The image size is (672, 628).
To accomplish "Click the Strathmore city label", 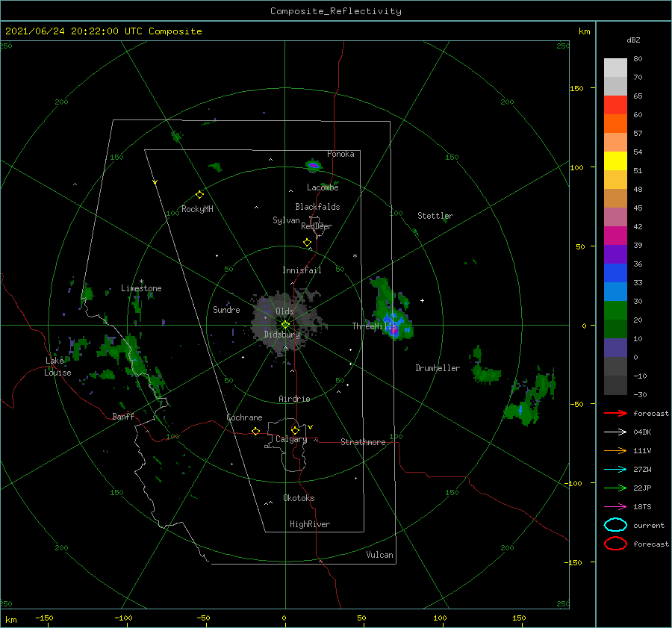I will coord(363,442).
